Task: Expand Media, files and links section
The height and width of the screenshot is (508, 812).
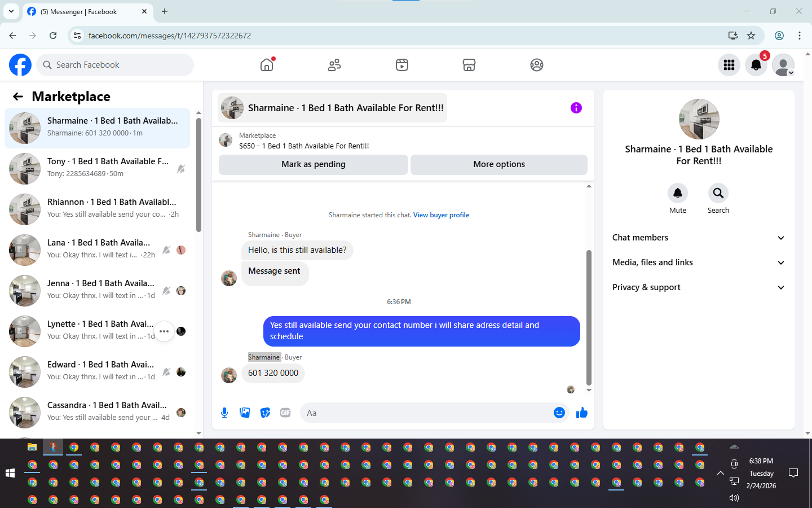Action: tap(699, 262)
